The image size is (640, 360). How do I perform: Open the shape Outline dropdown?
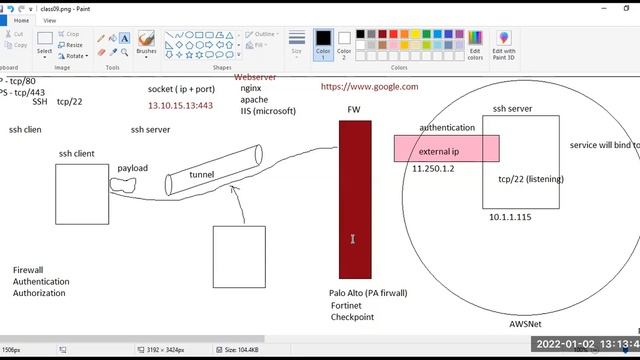point(262,34)
